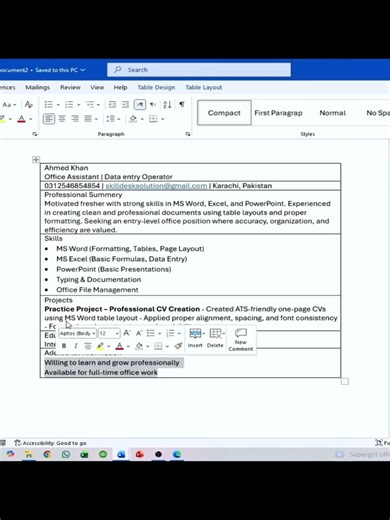This screenshot has height=520, width=390.
Task: Click Shrink Font in mini toolbar
Action: 139,333
